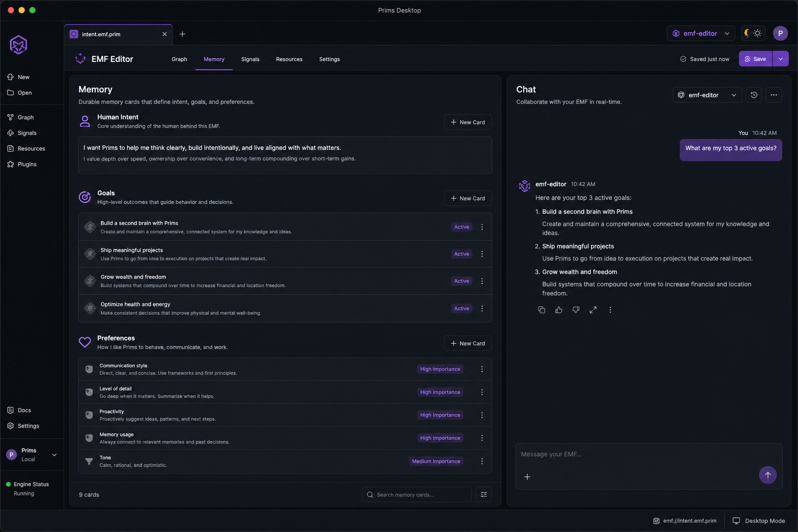Open the New item in sidebar
The height and width of the screenshot is (532, 798).
pyautogui.click(x=18, y=77)
